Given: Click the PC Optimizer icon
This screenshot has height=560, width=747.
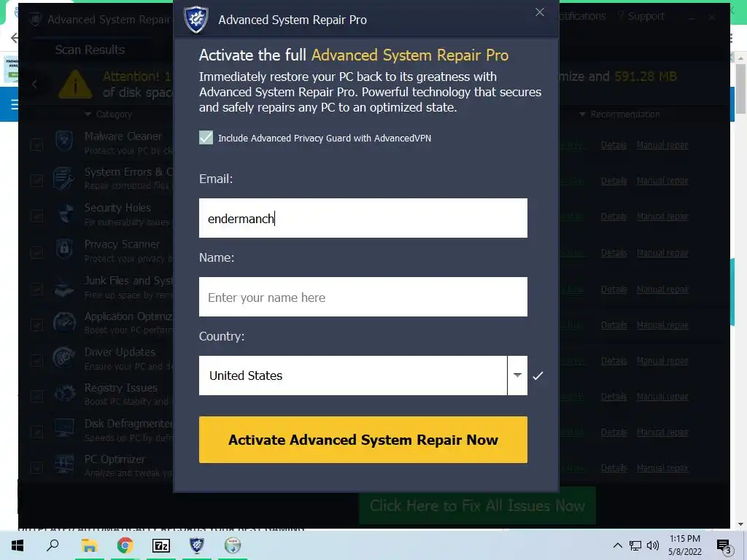Looking at the screenshot, I should coord(64,464).
